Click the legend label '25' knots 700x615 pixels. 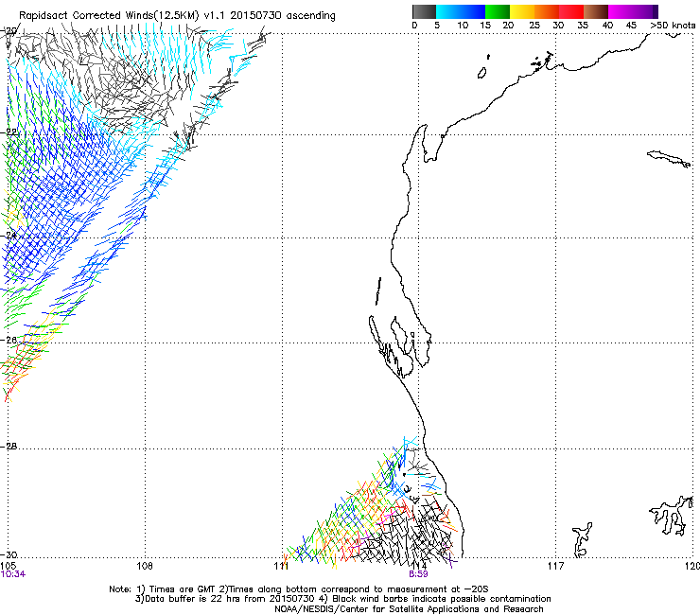click(534, 25)
